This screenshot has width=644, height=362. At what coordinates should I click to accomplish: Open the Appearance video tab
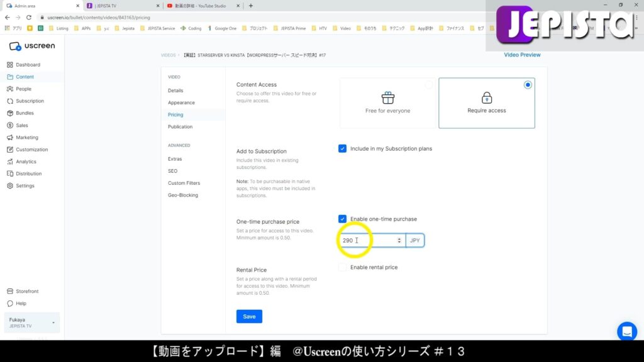(x=181, y=102)
